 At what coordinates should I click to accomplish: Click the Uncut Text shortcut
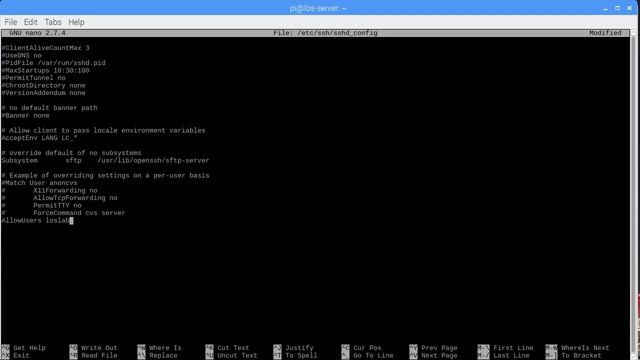(231, 356)
